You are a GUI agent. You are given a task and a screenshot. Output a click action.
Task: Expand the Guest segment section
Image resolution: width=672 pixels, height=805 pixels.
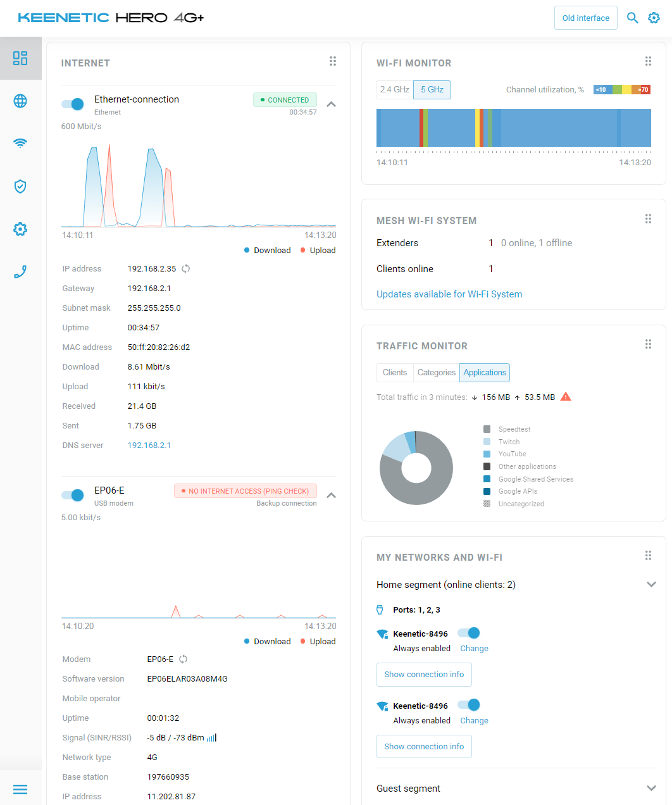point(651,789)
